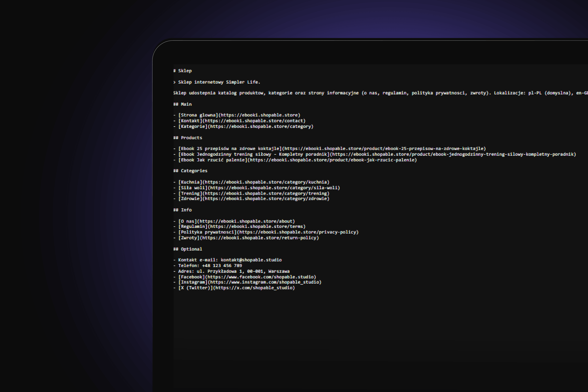588x392 pixels.
Task: Click the "[Zwroty]" return-policy line
Action: pos(246,238)
